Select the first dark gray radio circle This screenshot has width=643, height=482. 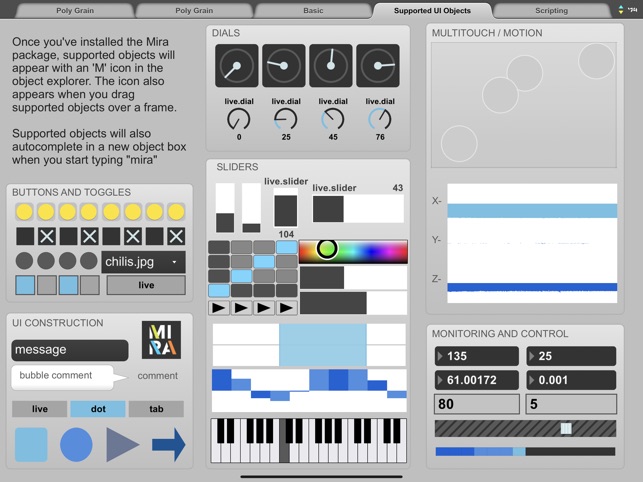coord(24,261)
